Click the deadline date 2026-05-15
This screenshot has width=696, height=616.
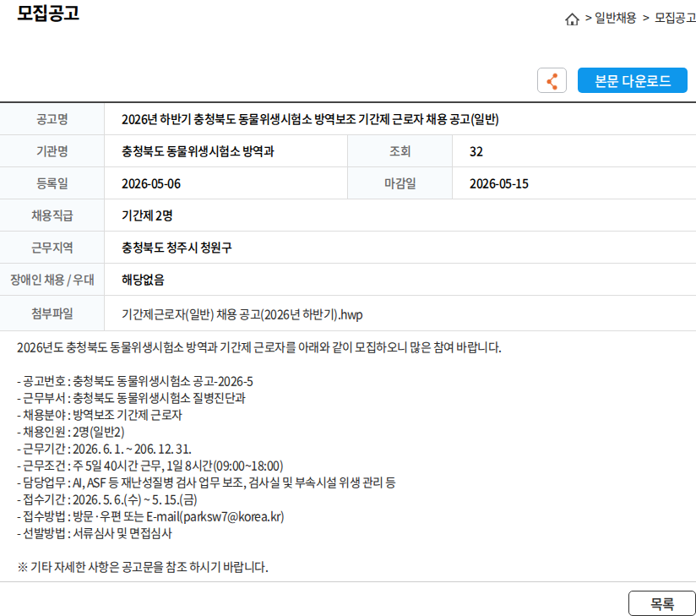499,184
